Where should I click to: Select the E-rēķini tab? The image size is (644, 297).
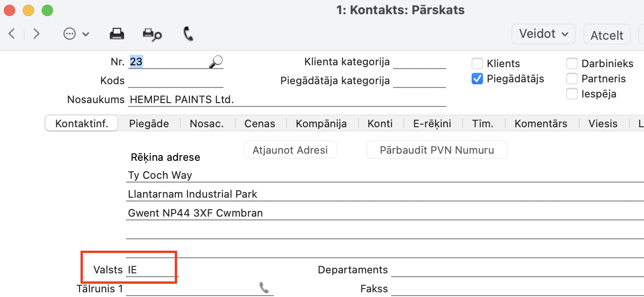coord(432,124)
